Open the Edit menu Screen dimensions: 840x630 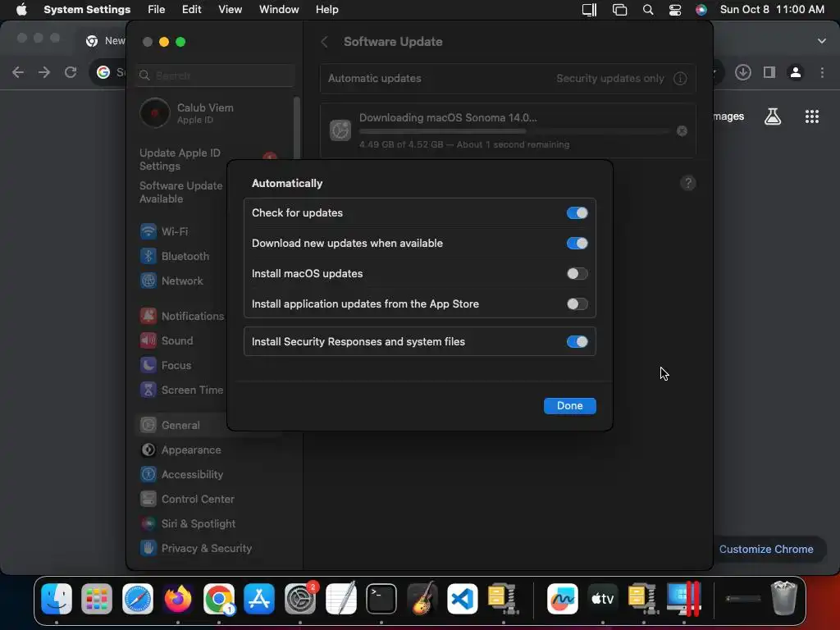click(192, 10)
